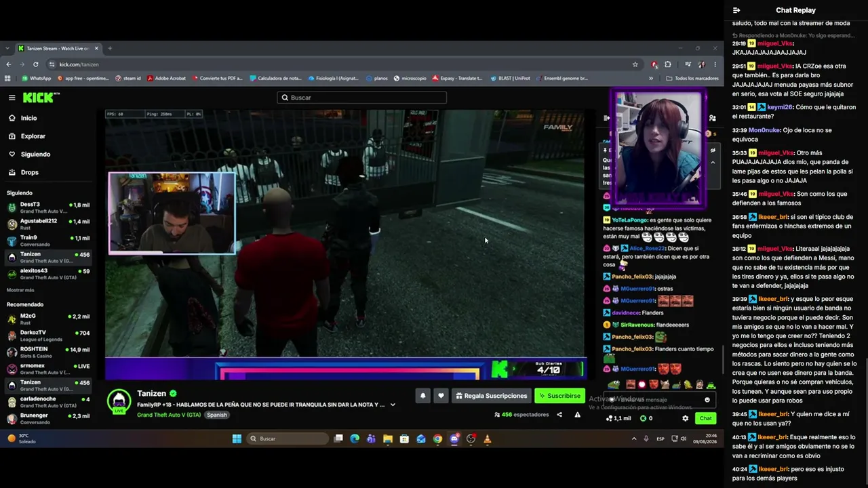Show more bookmarks chevron

pos(651,79)
